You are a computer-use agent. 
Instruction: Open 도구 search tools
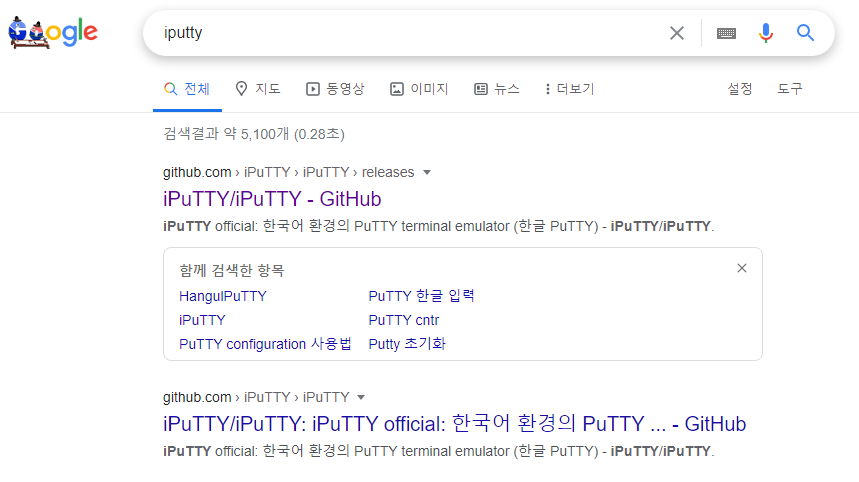pyautogui.click(x=789, y=89)
